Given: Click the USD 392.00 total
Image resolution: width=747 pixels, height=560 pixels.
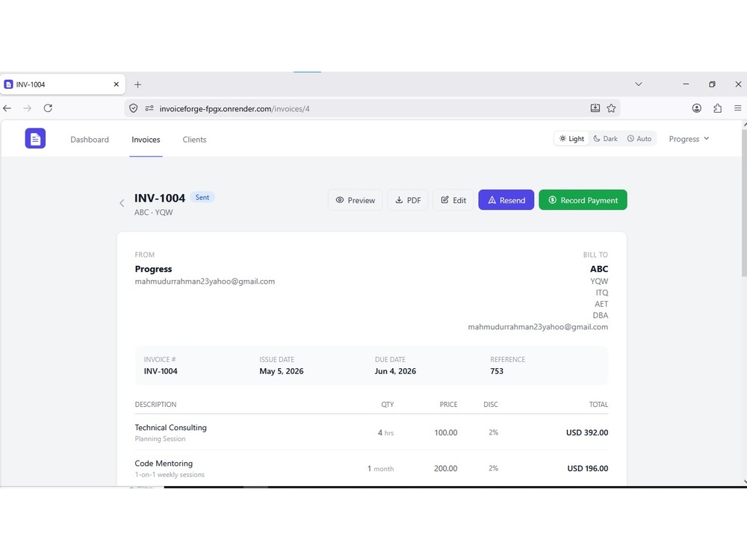Looking at the screenshot, I should coord(587,432).
